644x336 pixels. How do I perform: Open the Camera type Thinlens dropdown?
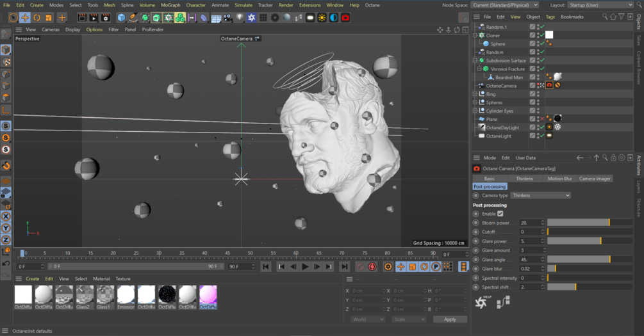click(x=540, y=195)
